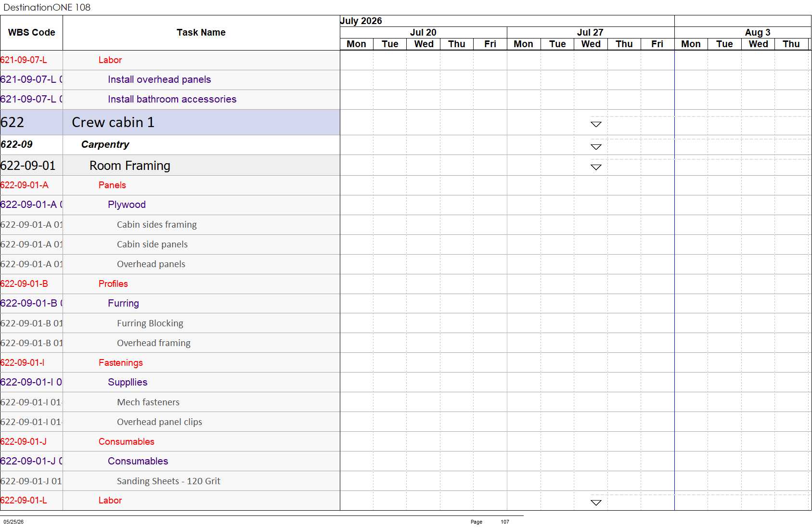Select the Mech fasteners task
812x528 pixels.
[170, 402]
